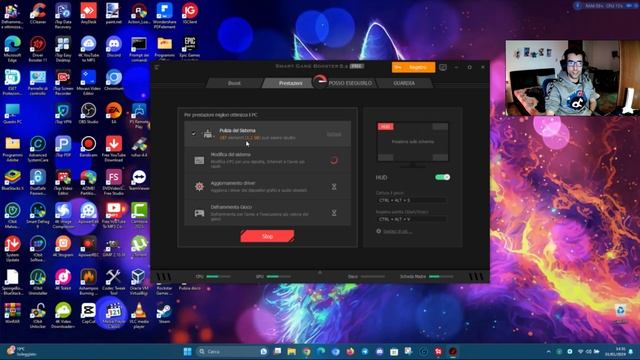Image resolution: width=640 pixels, height=360 pixels.
Task: Click the Aggiornamento driver gear icon
Action: click(199, 187)
